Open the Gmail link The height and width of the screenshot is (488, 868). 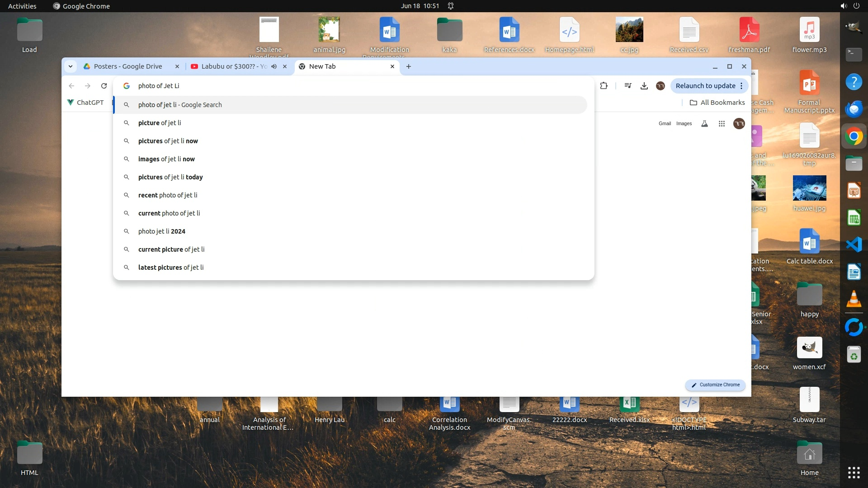665,124
